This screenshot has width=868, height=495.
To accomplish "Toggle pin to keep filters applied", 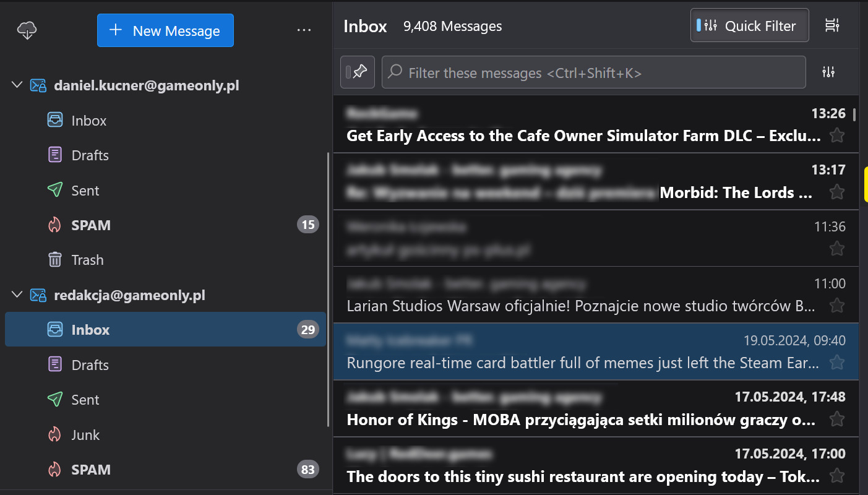I will [x=357, y=72].
